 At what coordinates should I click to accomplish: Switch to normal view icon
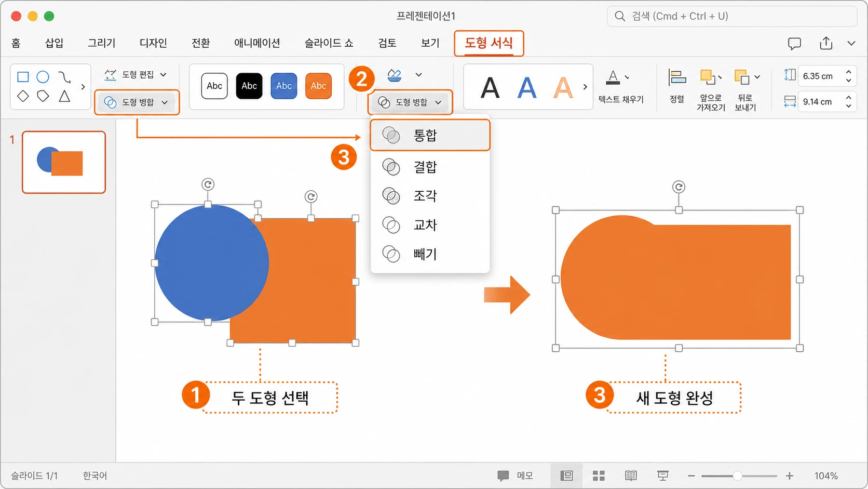coord(566,475)
